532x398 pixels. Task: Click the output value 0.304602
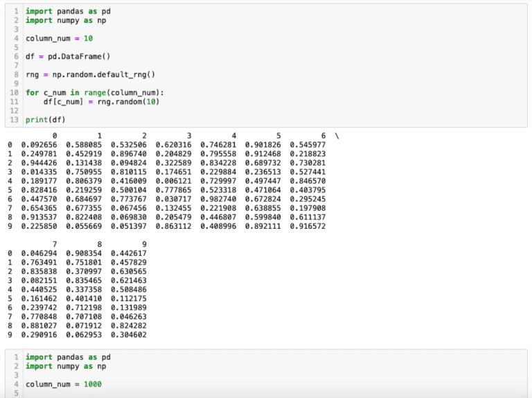[128, 335]
